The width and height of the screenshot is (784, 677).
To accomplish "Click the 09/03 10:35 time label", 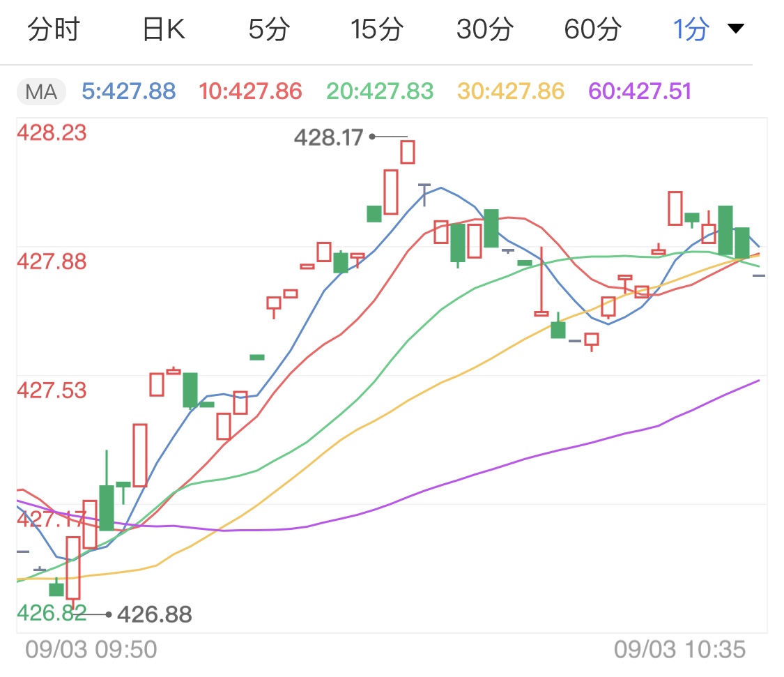I will (x=679, y=650).
